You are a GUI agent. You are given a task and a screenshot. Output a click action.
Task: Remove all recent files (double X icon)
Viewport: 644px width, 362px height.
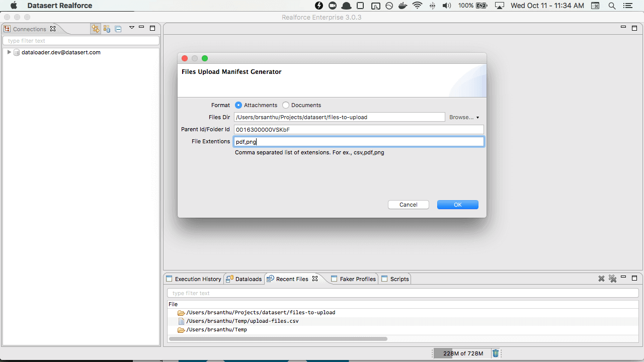point(612,279)
